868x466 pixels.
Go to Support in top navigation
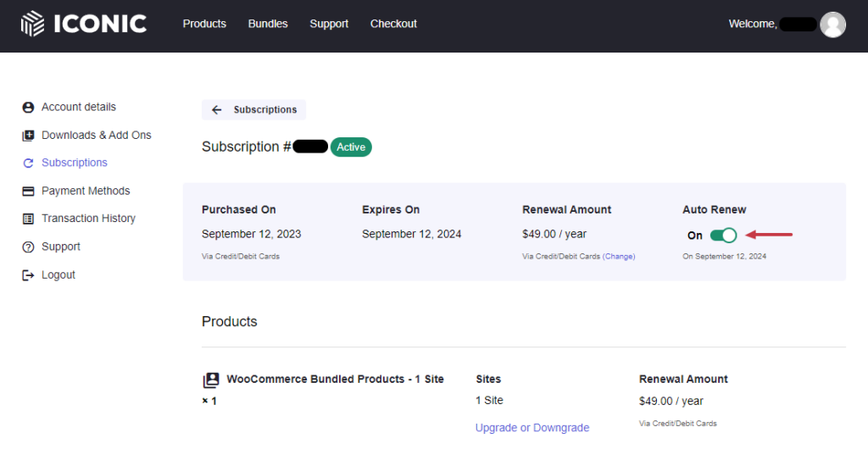[329, 24]
